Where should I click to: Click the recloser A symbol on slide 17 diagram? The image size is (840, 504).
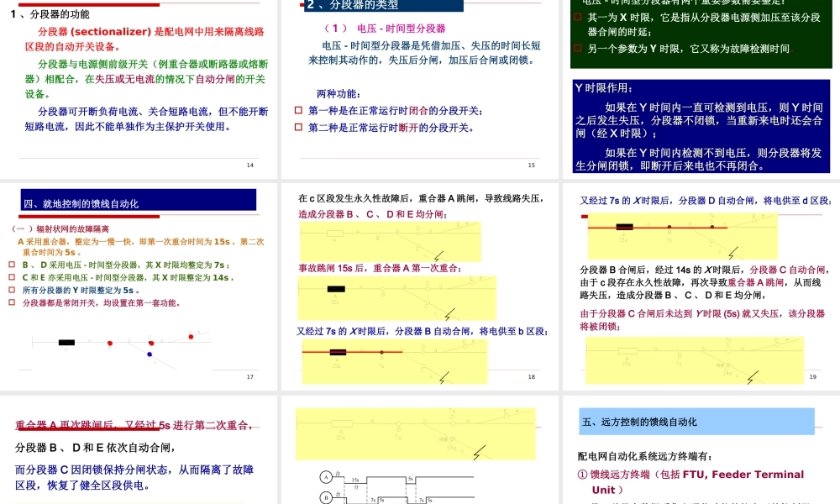(66, 343)
